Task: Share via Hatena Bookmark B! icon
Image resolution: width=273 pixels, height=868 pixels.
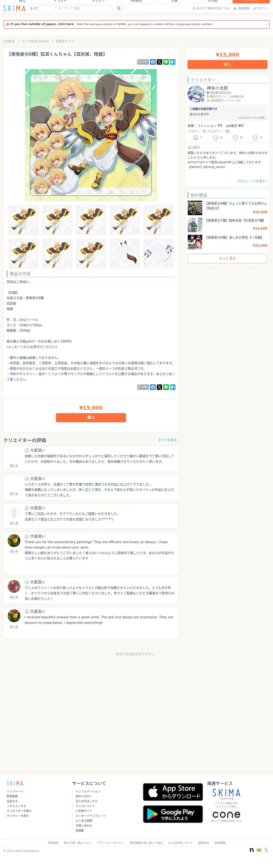Action: [173, 62]
